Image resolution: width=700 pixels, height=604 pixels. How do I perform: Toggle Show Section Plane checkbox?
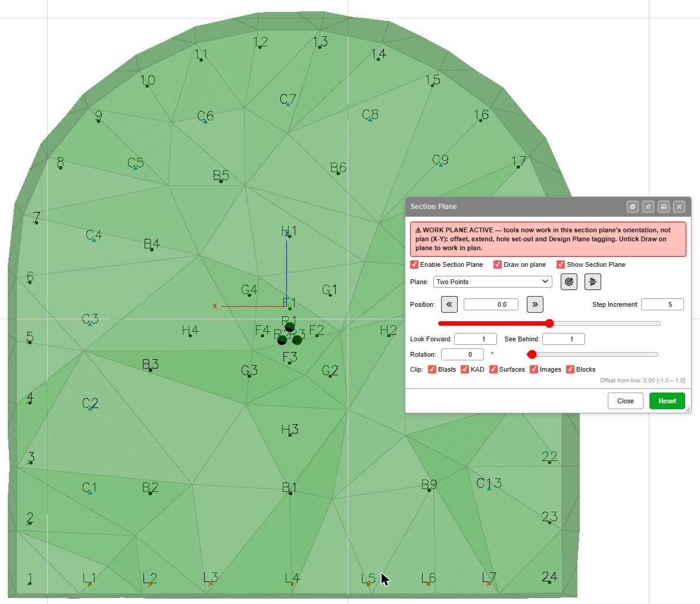pyautogui.click(x=561, y=264)
